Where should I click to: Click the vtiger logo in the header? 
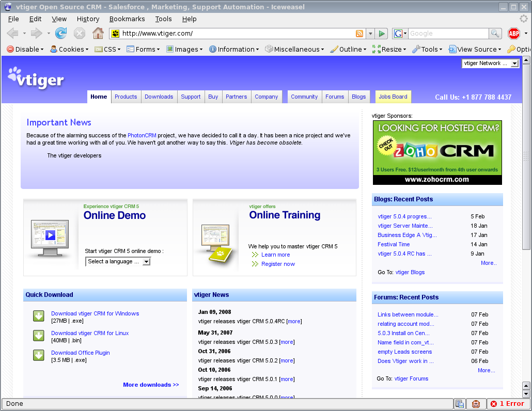tap(36, 78)
